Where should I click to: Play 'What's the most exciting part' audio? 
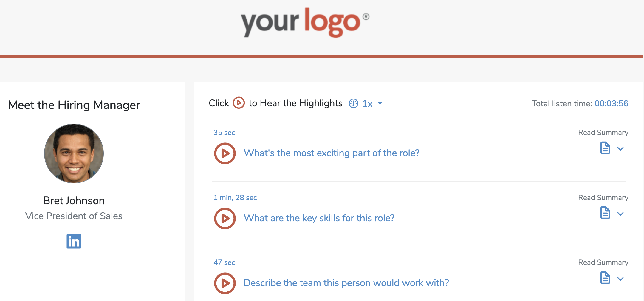(225, 153)
